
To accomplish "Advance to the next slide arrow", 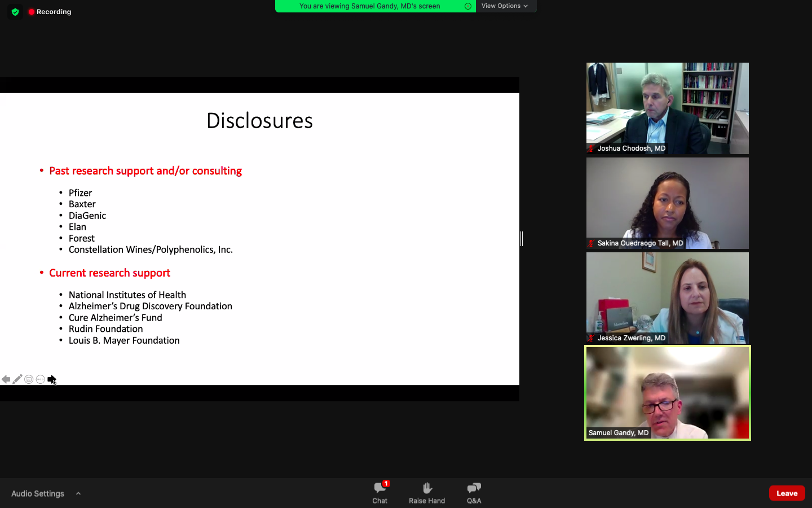I will point(52,379).
